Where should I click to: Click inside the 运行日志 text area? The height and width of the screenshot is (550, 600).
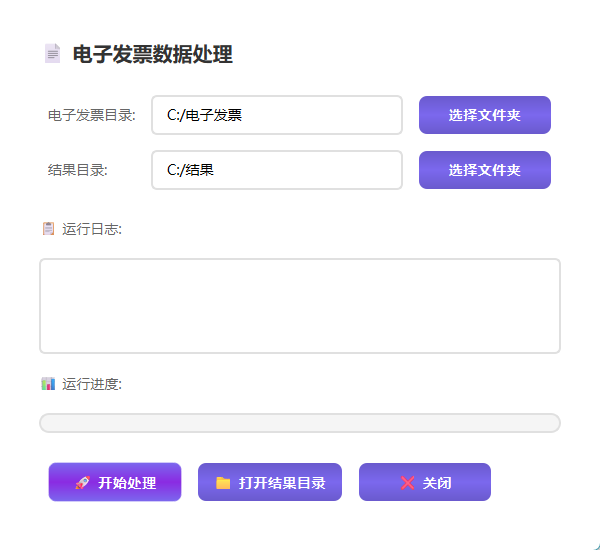pyautogui.click(x=300, y=306)
